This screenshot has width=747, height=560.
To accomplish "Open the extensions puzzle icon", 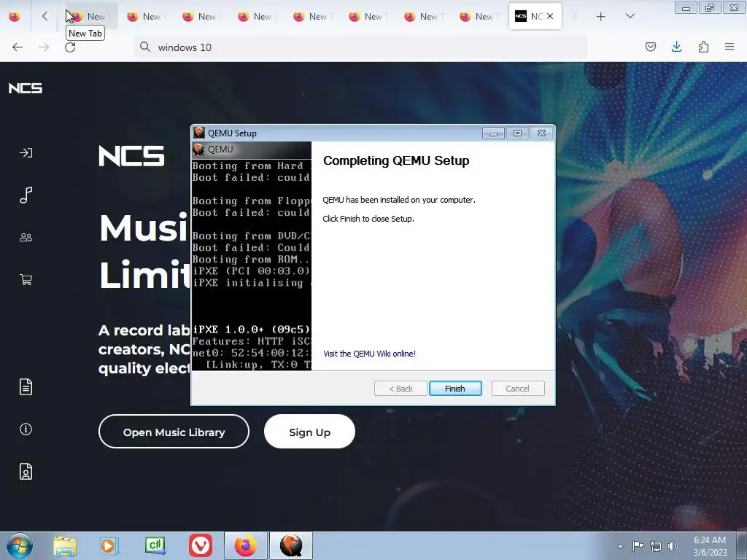I will 703,47.
